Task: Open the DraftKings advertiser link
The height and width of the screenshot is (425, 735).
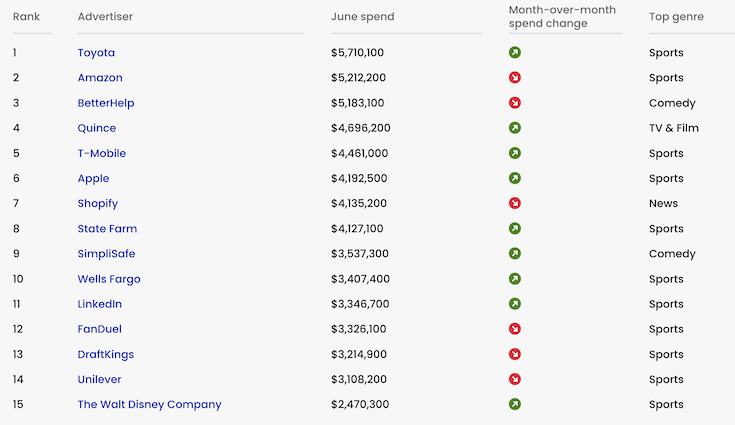Action: click(x=106, y=354)
